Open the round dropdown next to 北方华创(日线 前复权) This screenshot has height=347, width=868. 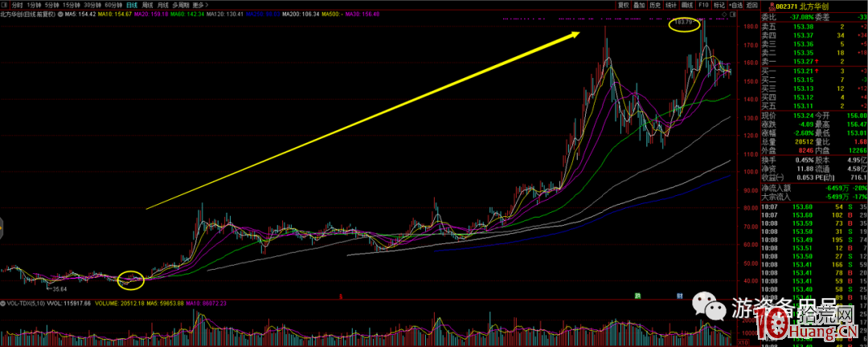(x=61, y=14)
